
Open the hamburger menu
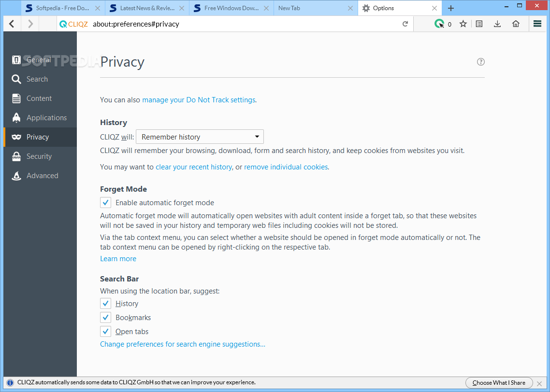coord(537,24)
